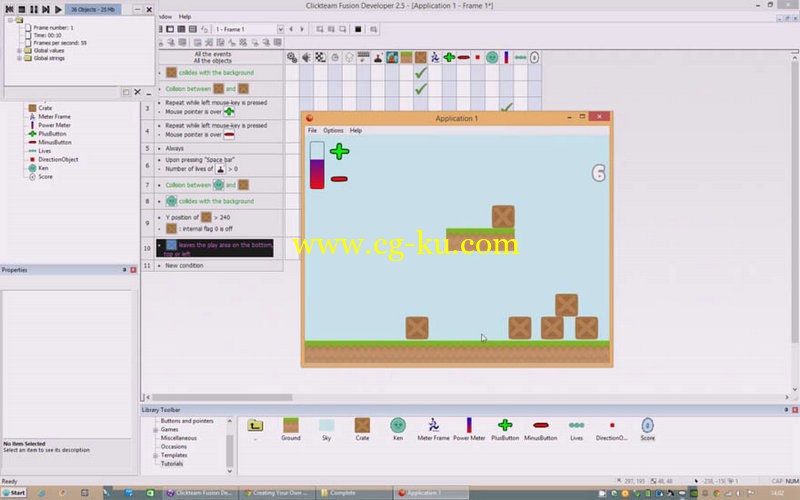
Task: Click the Lives object column header icon
Action: coord(520,58)
